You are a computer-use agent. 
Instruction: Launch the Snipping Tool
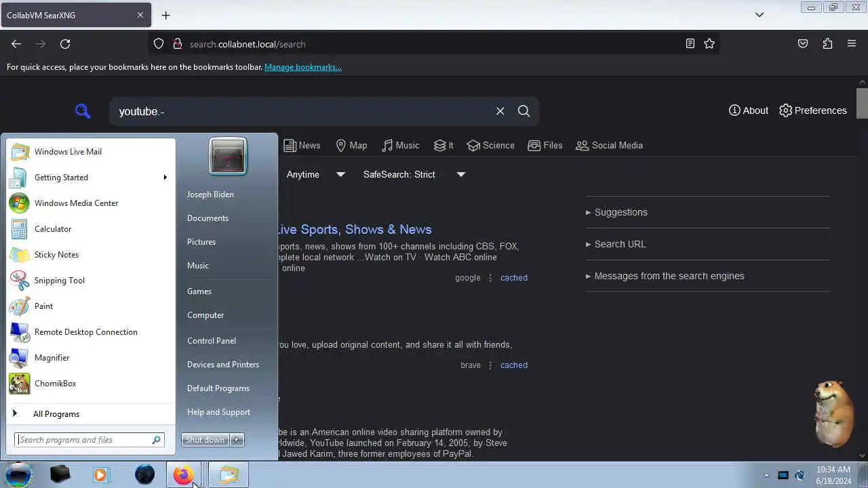click(x=91, y=280)
